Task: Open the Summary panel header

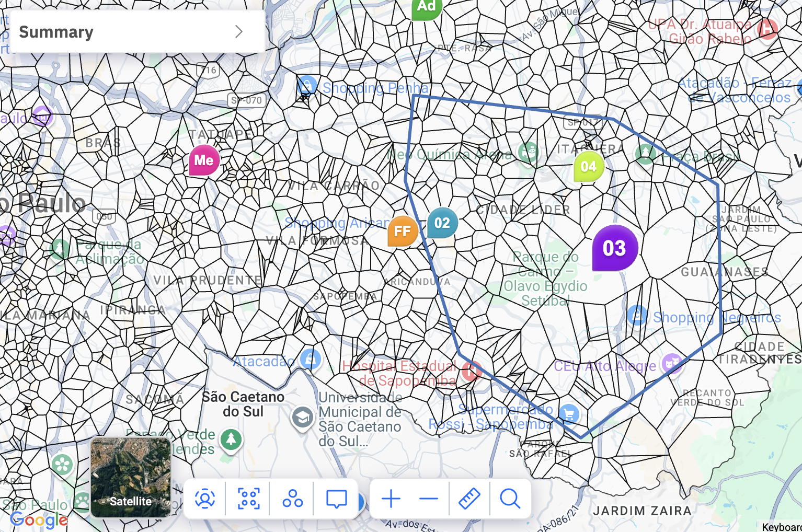Action: 138,32
